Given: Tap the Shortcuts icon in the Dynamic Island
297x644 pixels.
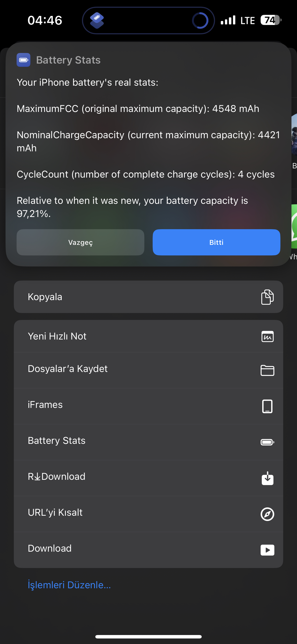Looking at the screenshot, I should [97, 20].
